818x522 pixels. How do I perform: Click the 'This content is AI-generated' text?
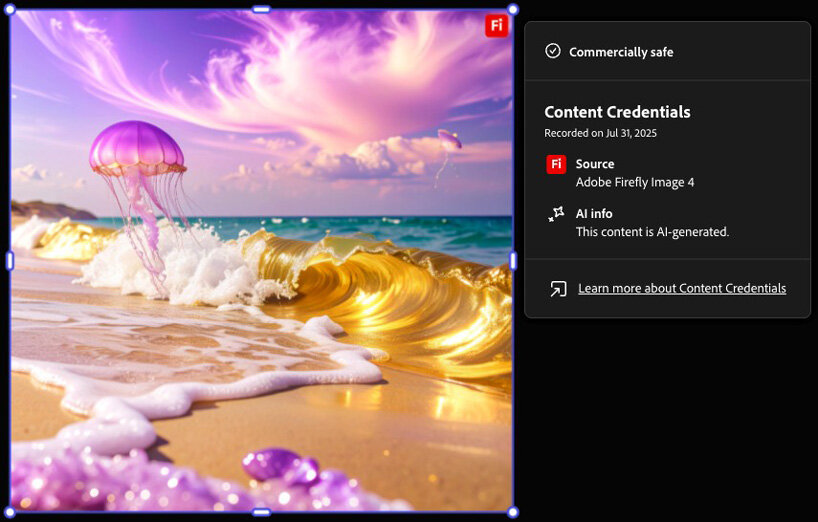(x=652, y=232)
